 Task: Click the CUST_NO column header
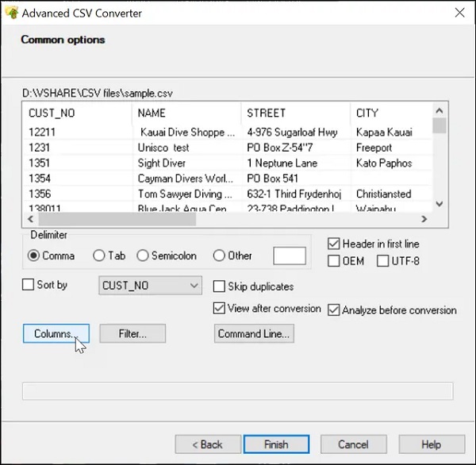pos(78,113)
